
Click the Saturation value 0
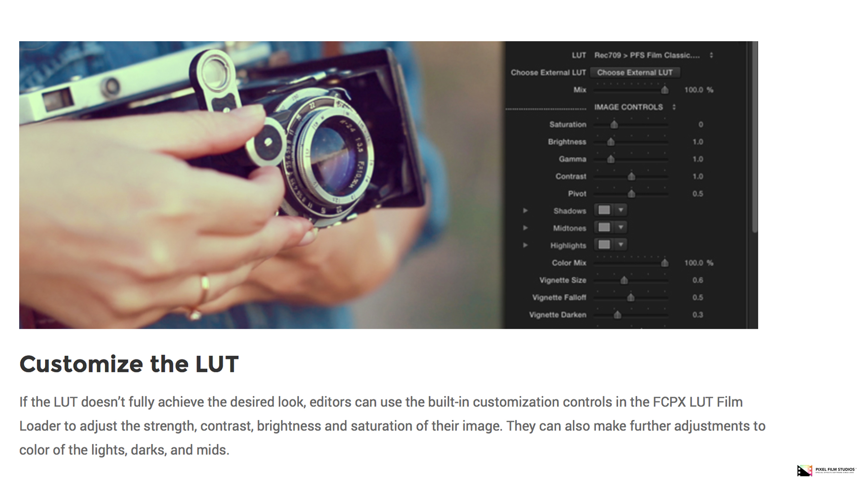[700, 124]
